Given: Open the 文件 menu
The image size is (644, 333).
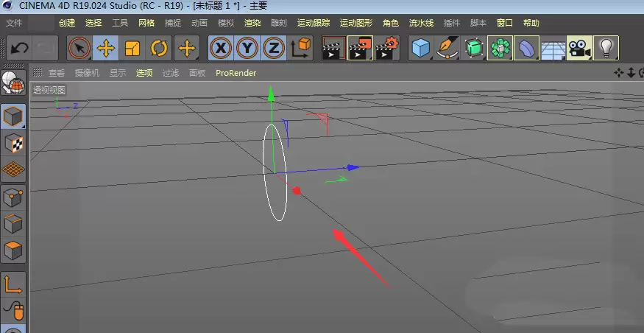Looking at the screenshot, I should click(14, 23).
